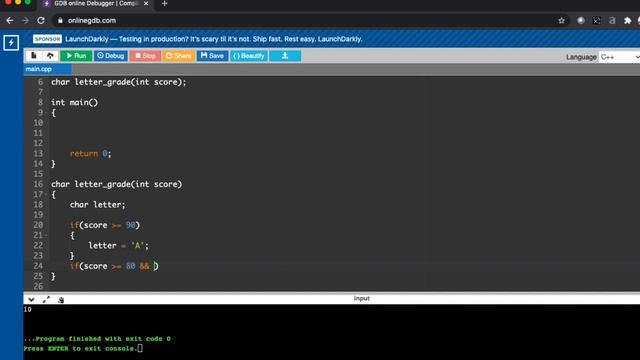Click the browser forward arrow
This screenshot has height=360, width=640.
(x=25, y=20)
